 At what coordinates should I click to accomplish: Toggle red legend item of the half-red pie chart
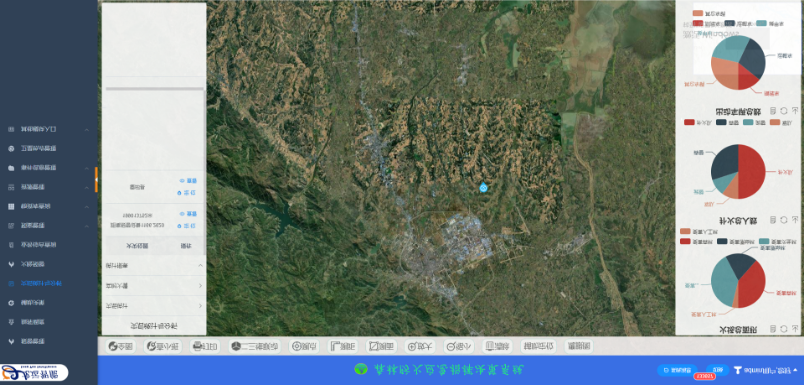click(x=697, y=122)
